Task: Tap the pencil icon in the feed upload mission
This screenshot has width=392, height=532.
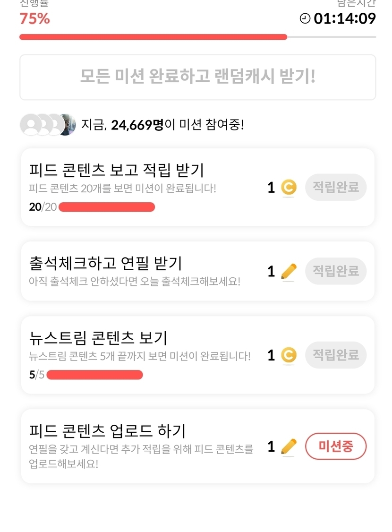Action: [289, 446]
